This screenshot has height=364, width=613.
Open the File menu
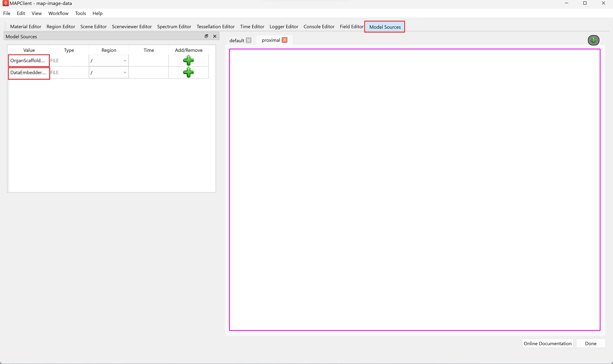[x=7, y=13]
